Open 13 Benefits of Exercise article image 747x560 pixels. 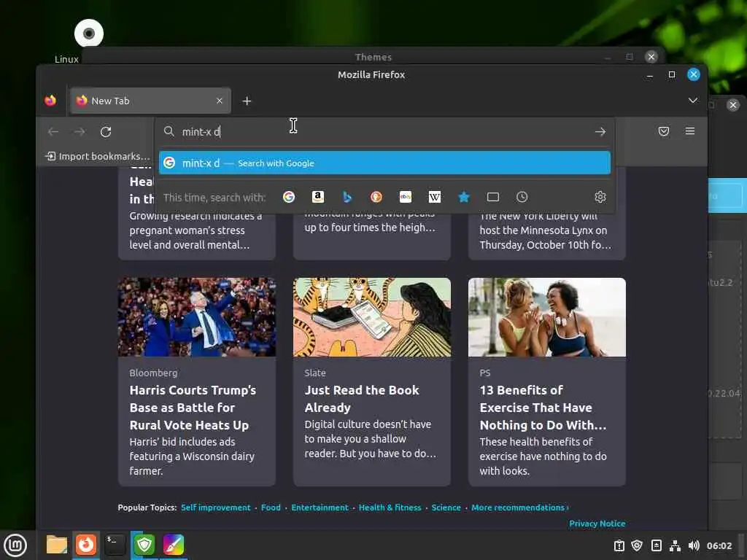[x=547, y=316]
